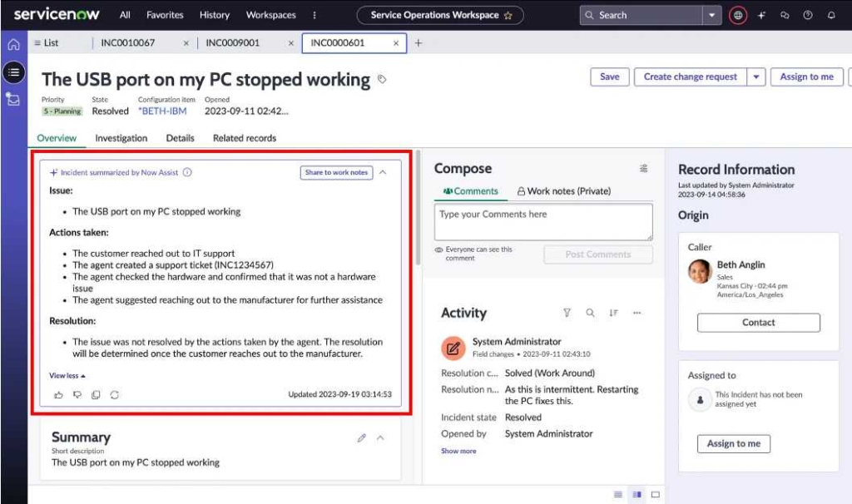
Task: Select the Comments compose mode
Action: pos(470,191)
